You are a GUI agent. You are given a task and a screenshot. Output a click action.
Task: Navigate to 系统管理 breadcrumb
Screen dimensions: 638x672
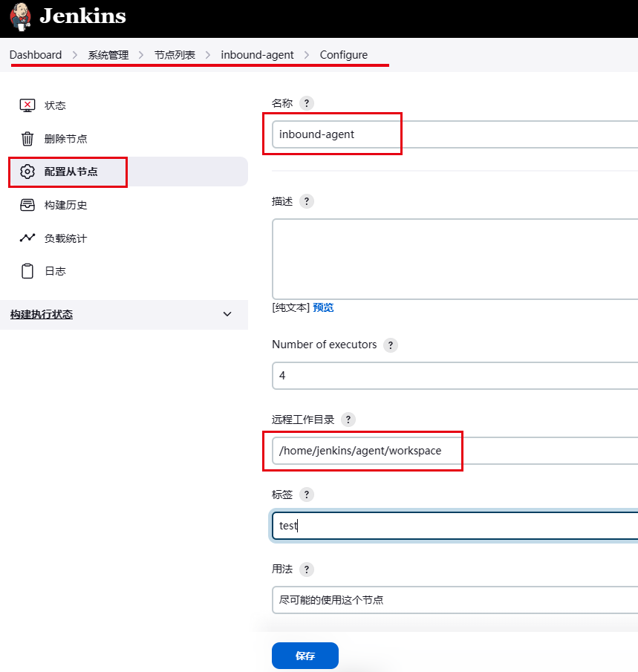point(108,55)
